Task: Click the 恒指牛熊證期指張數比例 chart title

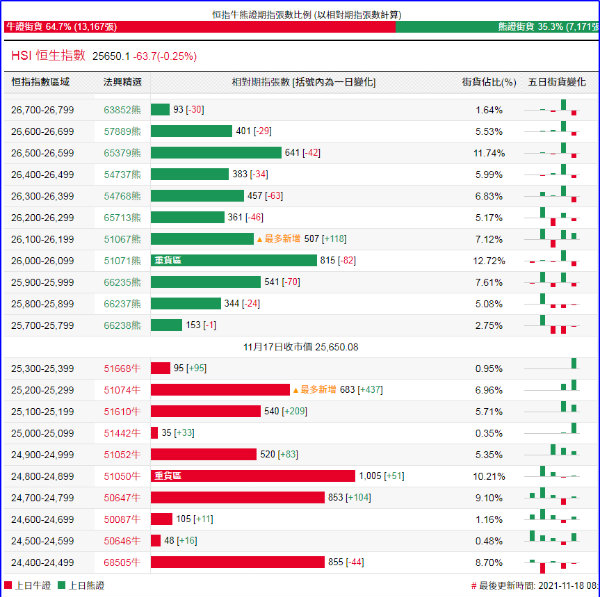Action: click(x=307, y=15)
